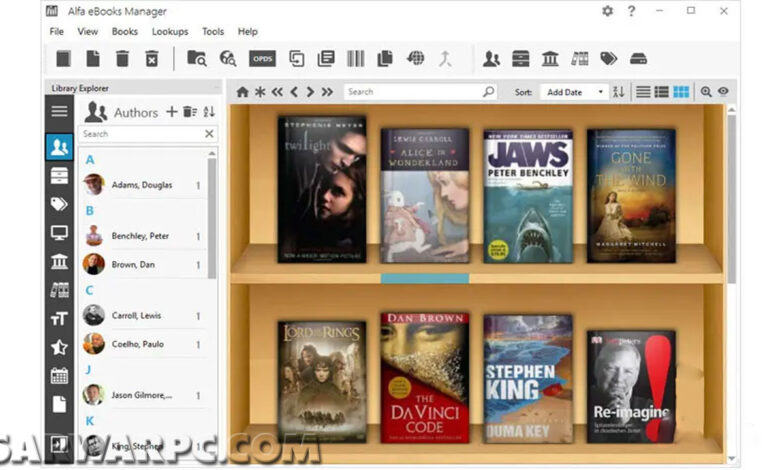This screenshot has width=780, height=470.
Task: Select The Da Vinci Code book cover
Action: pos(424,378)
